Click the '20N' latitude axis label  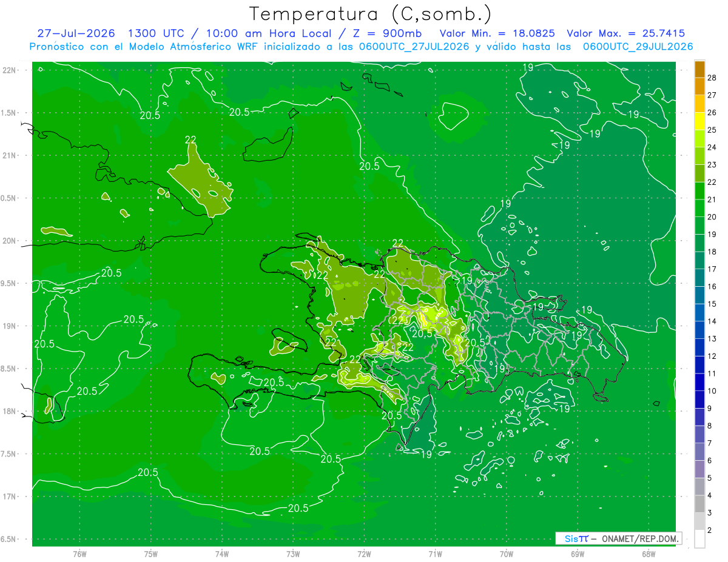9,241
